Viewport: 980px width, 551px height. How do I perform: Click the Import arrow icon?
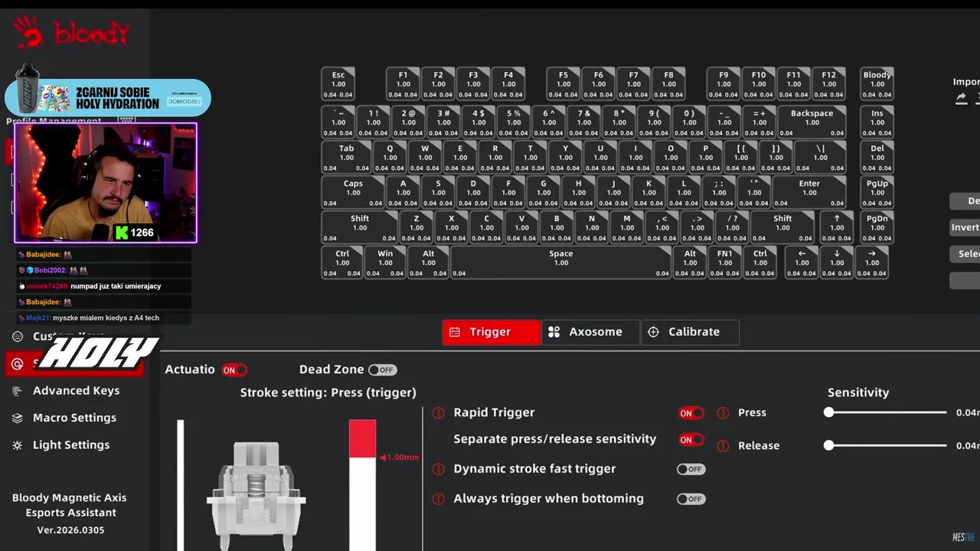tap(961, 98)
